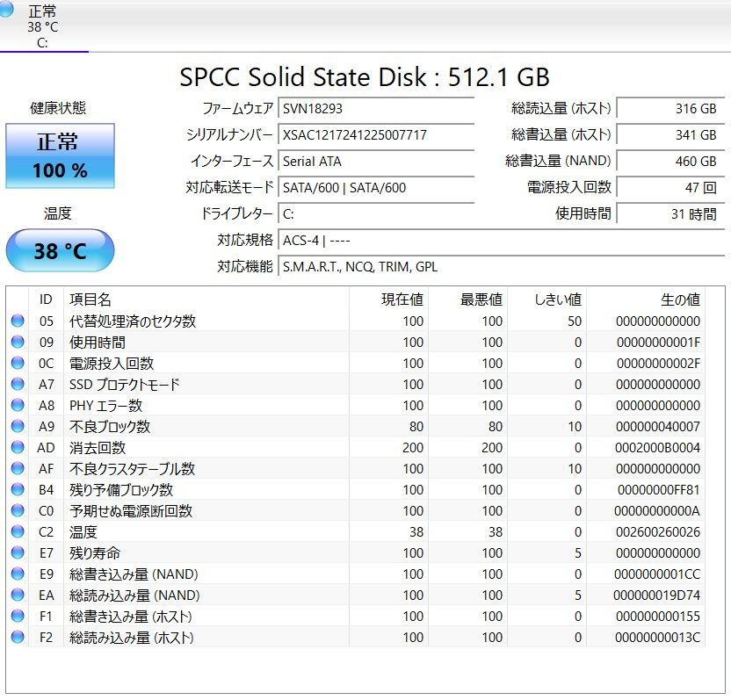Click the status orb for attribute E7
The height and width of the screenshot is (700, 731).
(x=18, y=552)
